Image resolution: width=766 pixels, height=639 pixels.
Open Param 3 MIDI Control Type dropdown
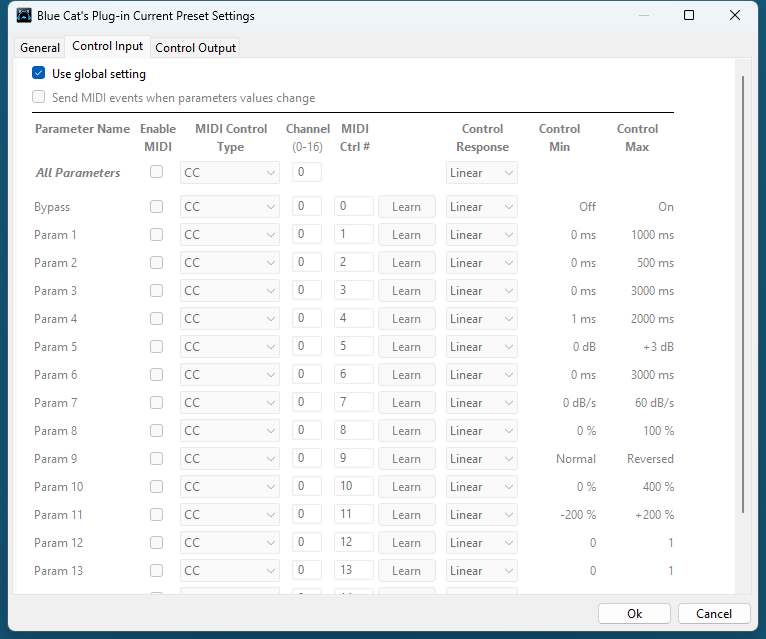[x=230, y=291]
